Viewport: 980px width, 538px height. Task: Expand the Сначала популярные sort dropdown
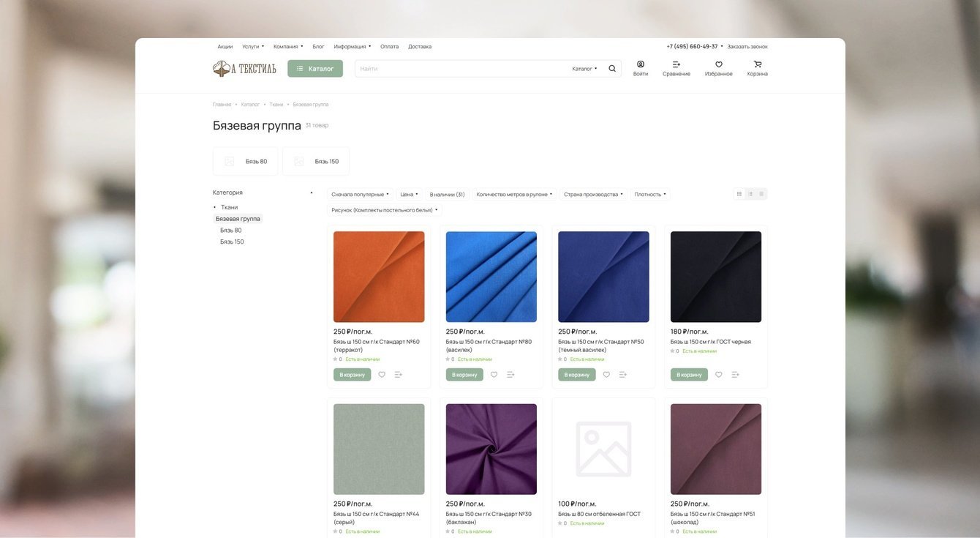360,195
